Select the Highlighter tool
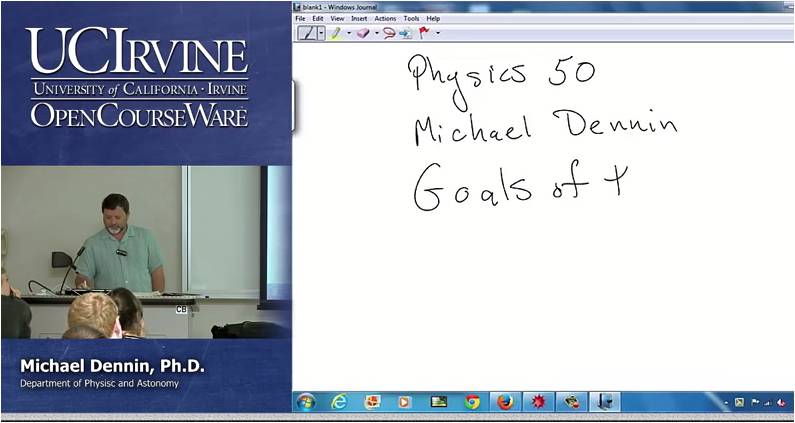Image resolution: width=795 pixels, height=423 pixels. [336, 33]
